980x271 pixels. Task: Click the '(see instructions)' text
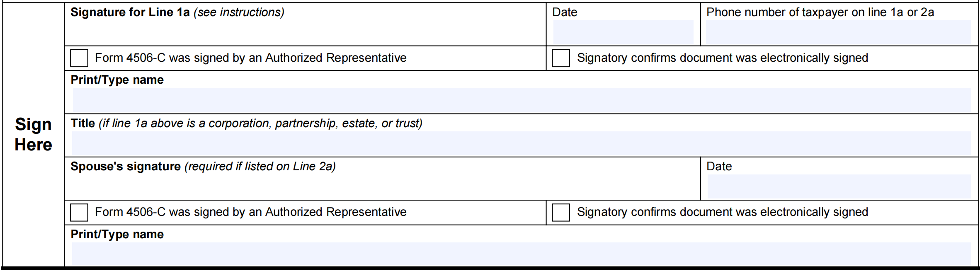(239, 12)
